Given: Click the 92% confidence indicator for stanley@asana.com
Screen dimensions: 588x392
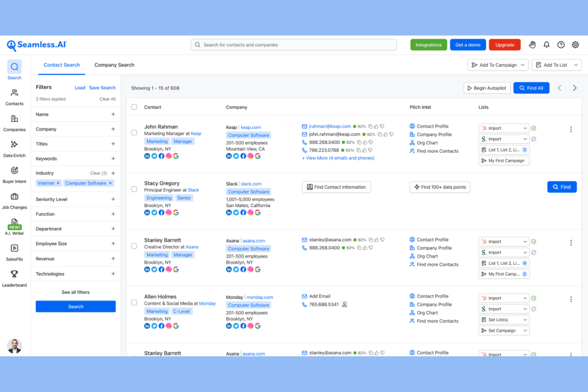Looking at the screenshot, I should point(361,240).
